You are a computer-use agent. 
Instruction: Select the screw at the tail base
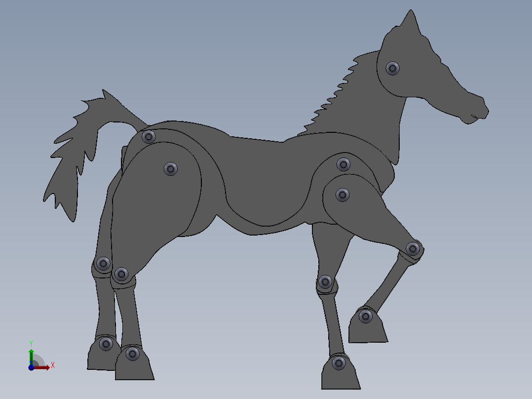tap(149, 137)
